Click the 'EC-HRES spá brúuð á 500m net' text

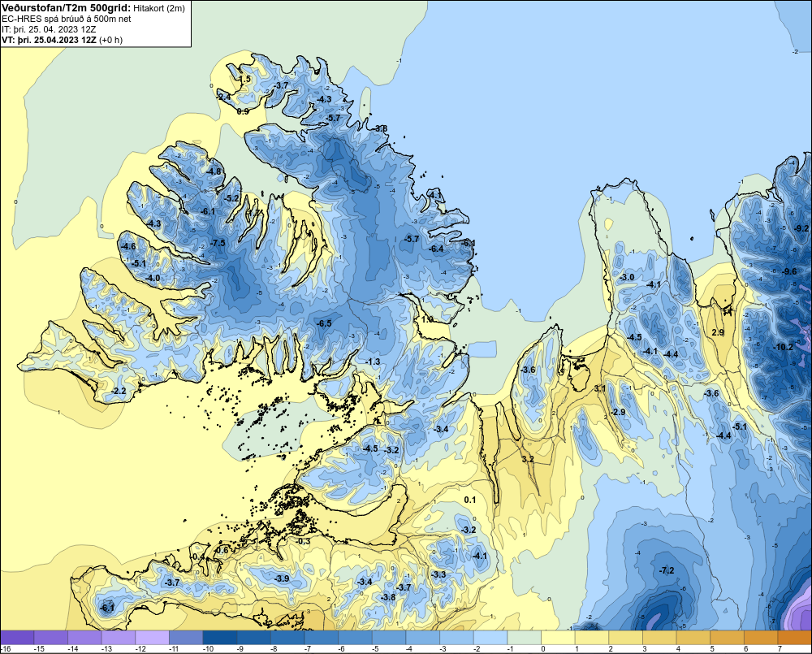click(67, 19)
